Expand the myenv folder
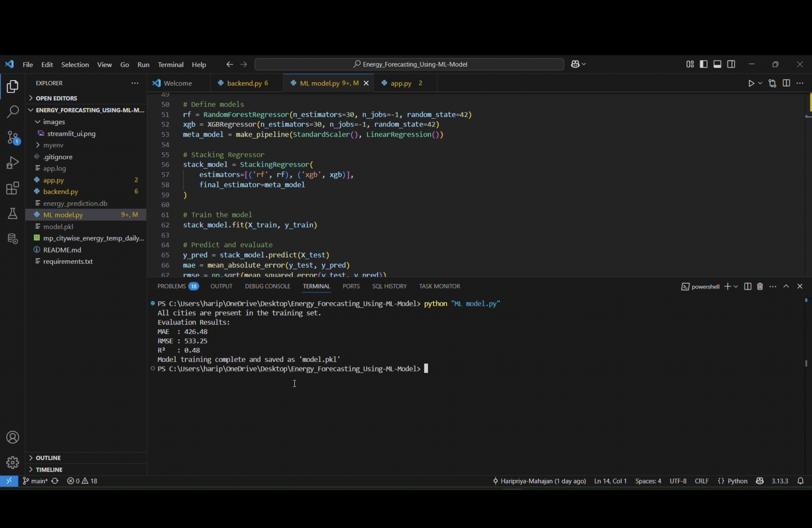The image size is (812, 528). point(54,146)
